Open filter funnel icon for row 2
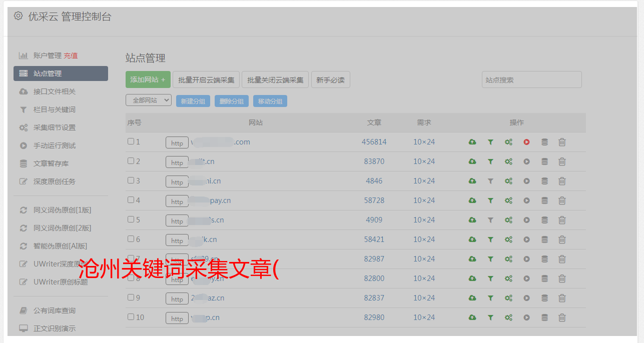The height and width of the screenshot is (343, 644). 490,161
